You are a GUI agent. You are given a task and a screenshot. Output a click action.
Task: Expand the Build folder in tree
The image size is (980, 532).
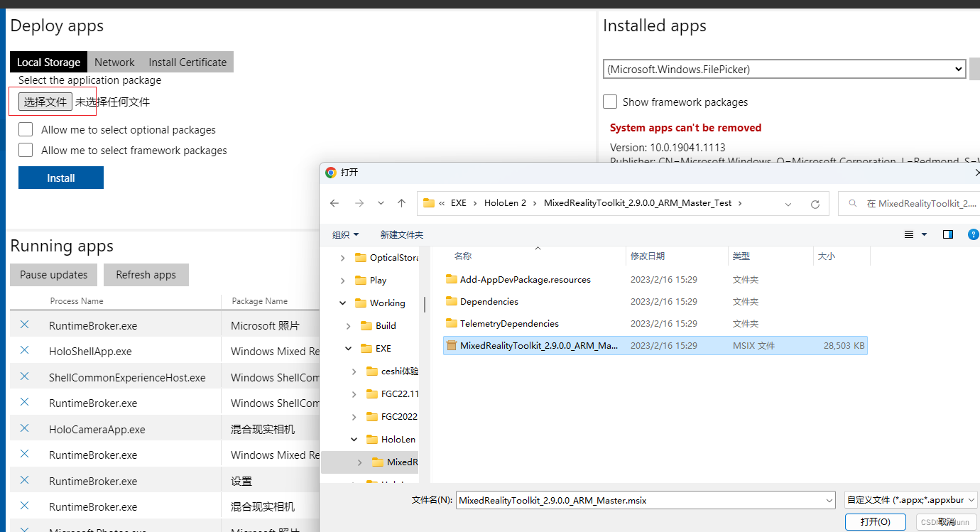349,325
